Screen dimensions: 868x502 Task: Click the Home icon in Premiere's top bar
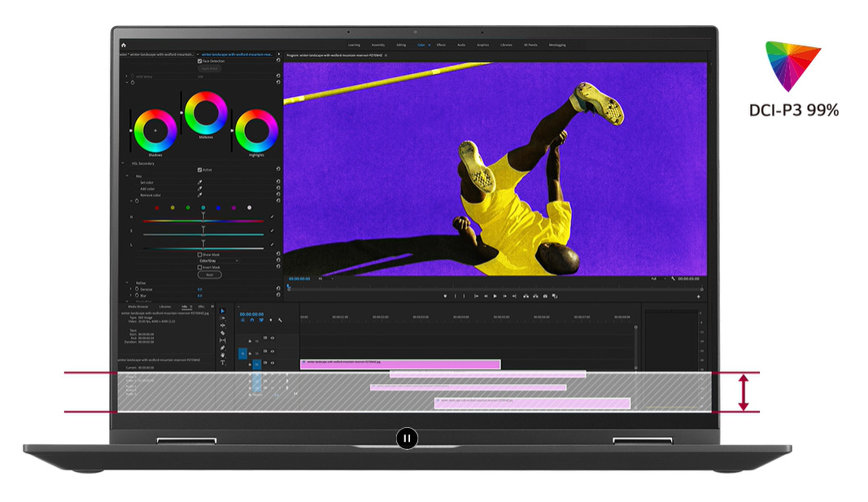click(x=124, y=45)
